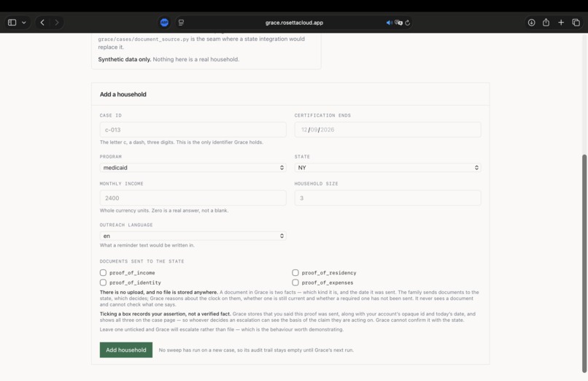
Task: Show downloads in Safari toolbar
Action: pyautogui.click(x=531, y=23)
